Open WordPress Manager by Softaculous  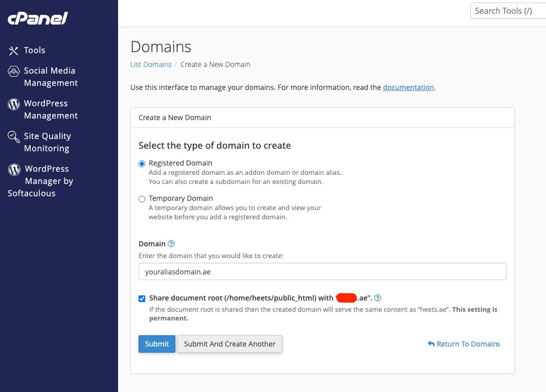(x=40, y=181)
